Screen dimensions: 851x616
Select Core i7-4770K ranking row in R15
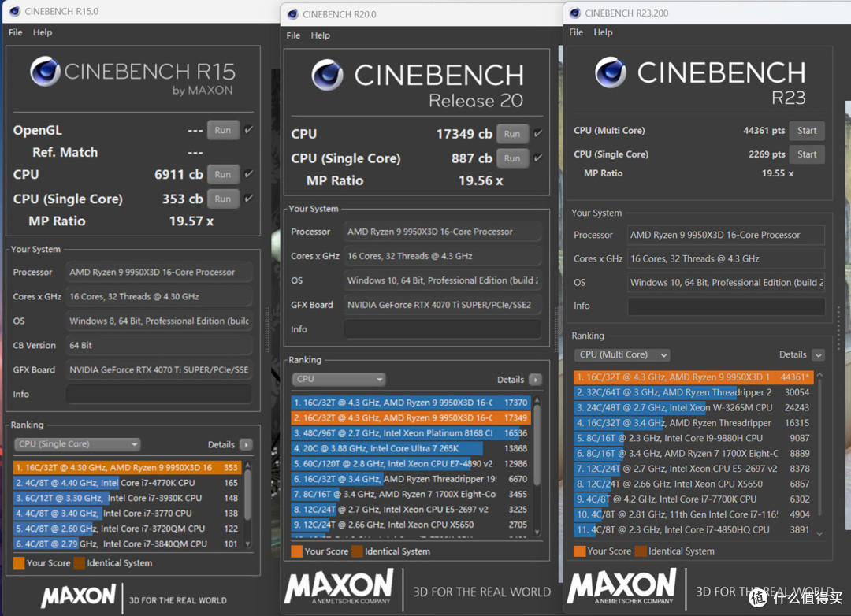click(x=126, y=483)
